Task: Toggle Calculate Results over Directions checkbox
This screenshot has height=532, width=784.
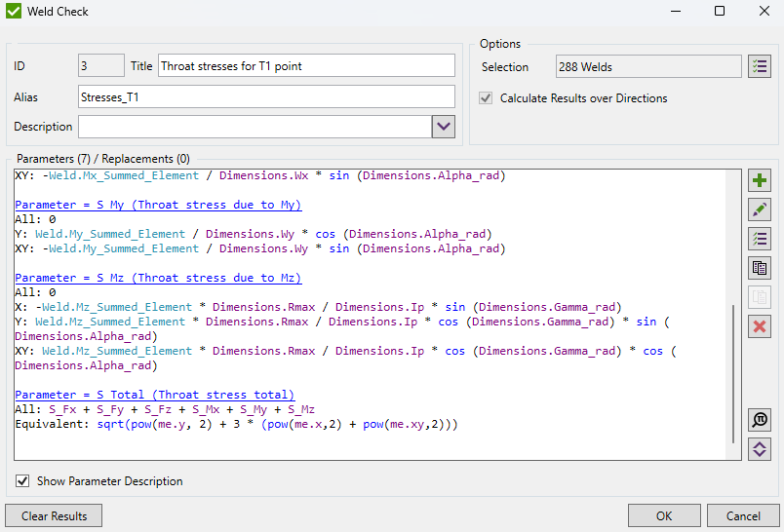Action: click(x=486, y=98)
